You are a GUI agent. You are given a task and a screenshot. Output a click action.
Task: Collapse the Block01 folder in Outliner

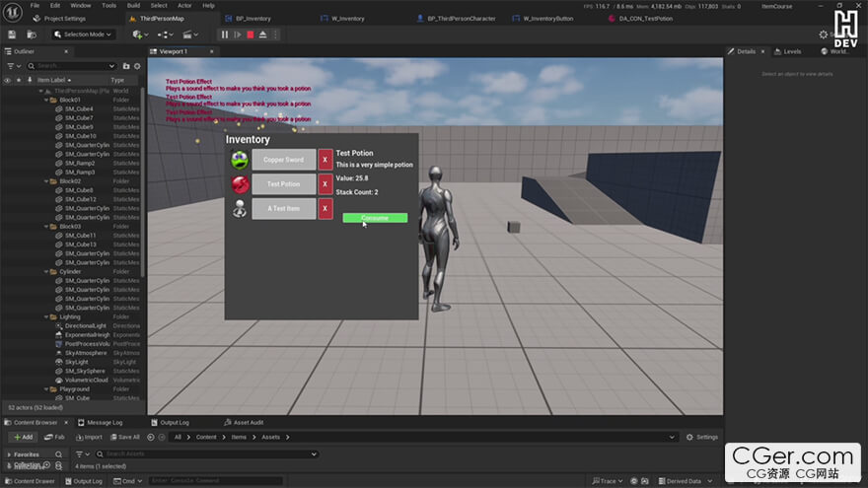45,100
